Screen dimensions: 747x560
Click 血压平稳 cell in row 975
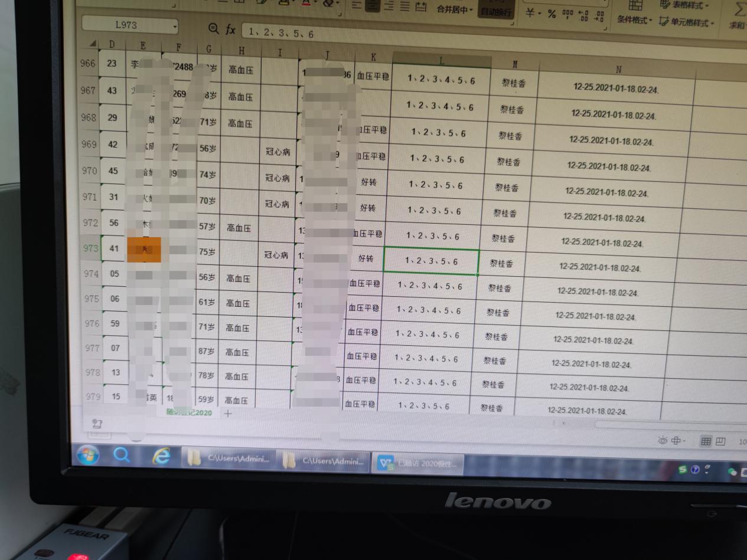coord(364,307)
